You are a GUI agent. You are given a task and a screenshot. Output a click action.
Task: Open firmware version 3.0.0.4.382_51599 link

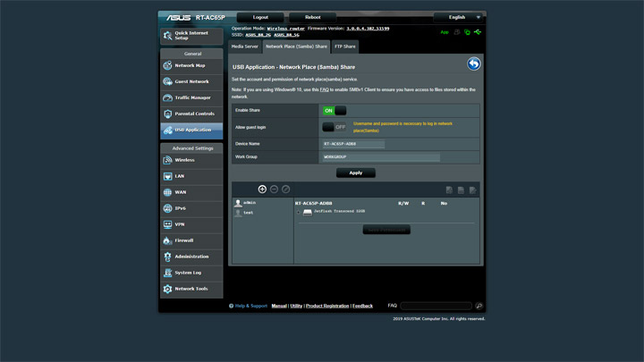[368, 29]
